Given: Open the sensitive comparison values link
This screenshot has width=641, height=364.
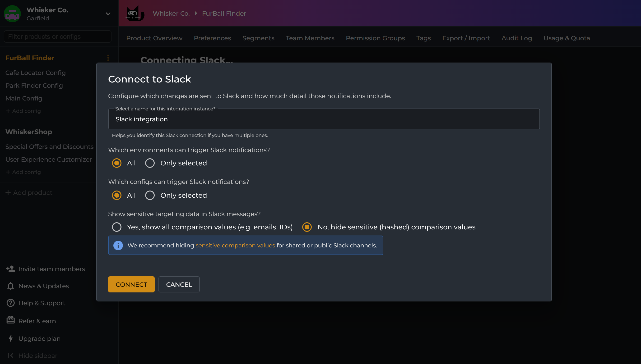Looking at the screenshot, I should click(235, 245).
